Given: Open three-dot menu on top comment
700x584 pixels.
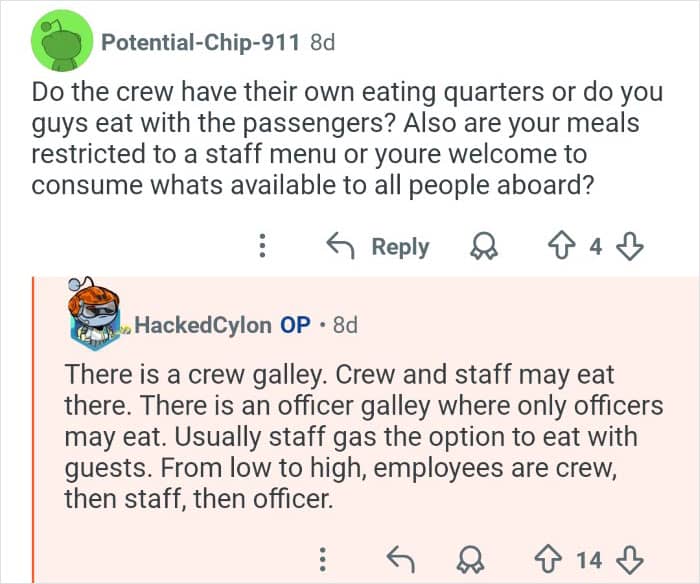Looking at the screenshot, I should [262, 247].
